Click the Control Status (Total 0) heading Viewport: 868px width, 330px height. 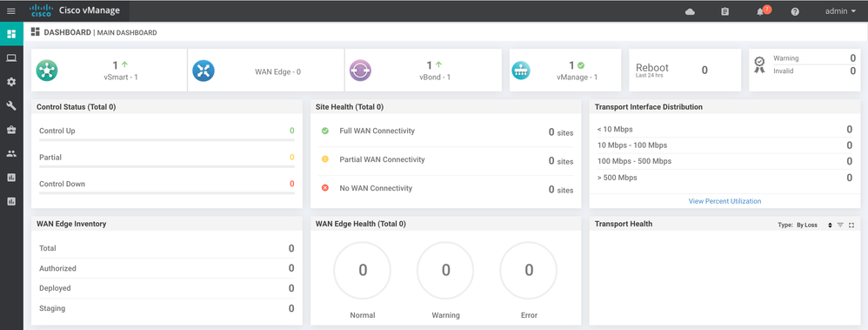(77, 106)
